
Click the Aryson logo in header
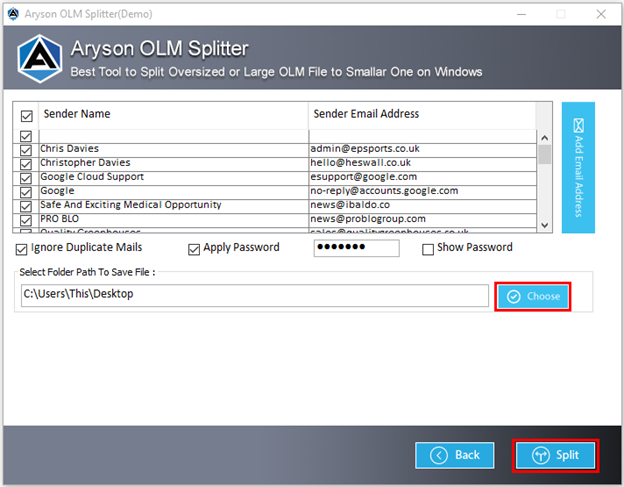tap(40, 59)
